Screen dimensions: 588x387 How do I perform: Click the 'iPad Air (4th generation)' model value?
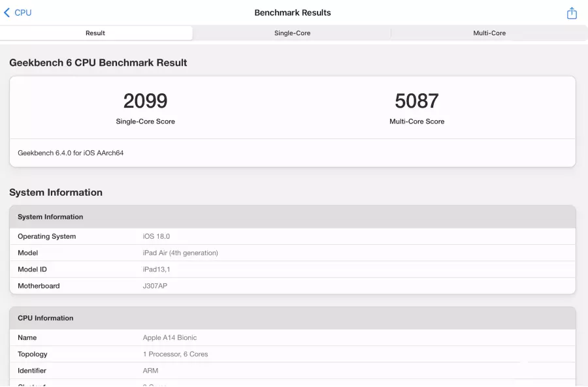[x=180, y=253]
